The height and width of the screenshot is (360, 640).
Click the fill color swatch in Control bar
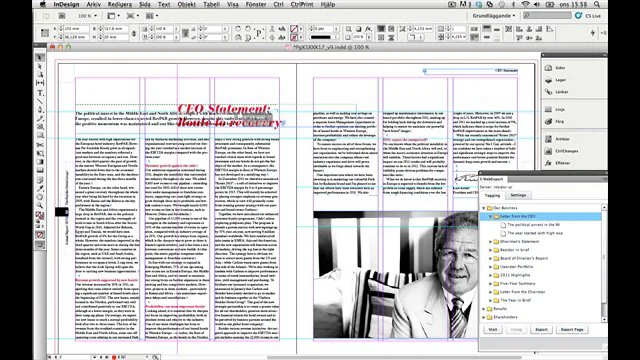pyautogui.click(x=294, y=29)
